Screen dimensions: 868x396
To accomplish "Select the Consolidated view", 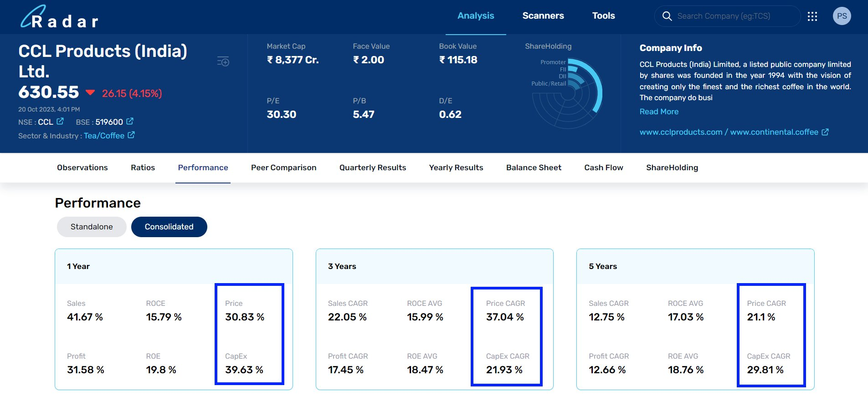I will click(x=169, y=227).
